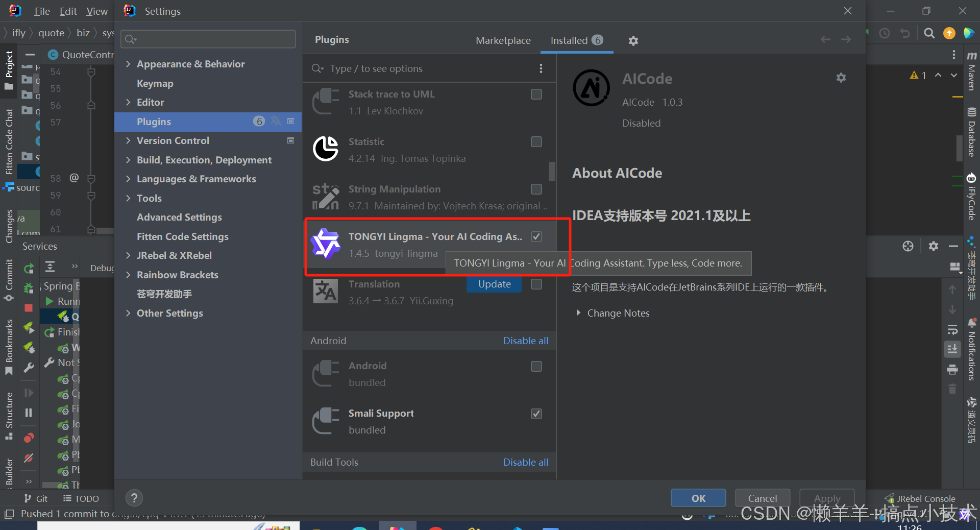Open the Database tool window
This screenshot has height=530, width=980.
tap(972, 132)
